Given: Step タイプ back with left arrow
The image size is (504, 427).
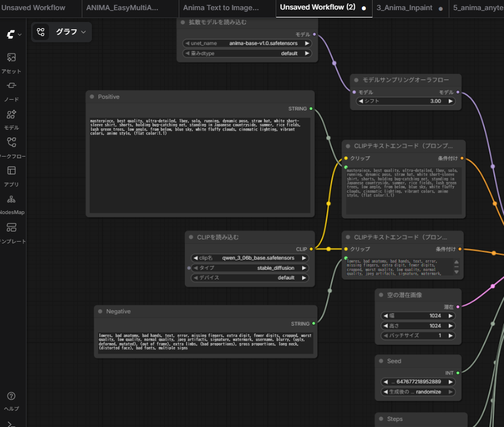Looking at the screenshot, I should tap(196, 268).
